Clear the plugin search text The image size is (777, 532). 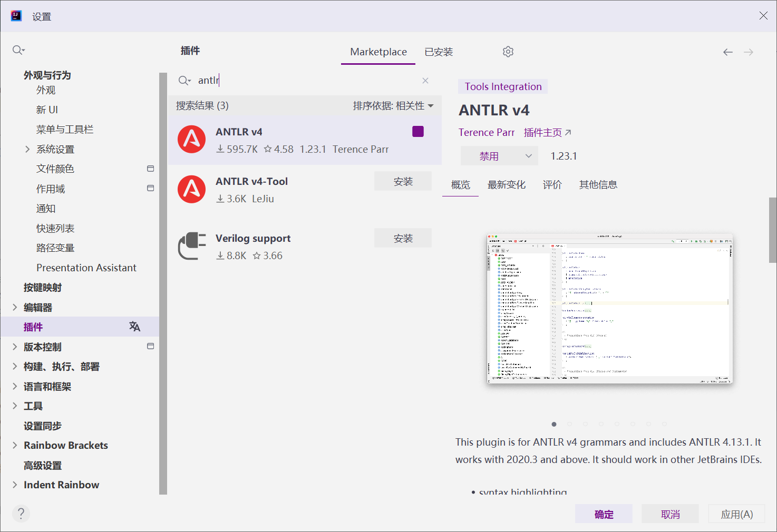[x=425, y=81]
